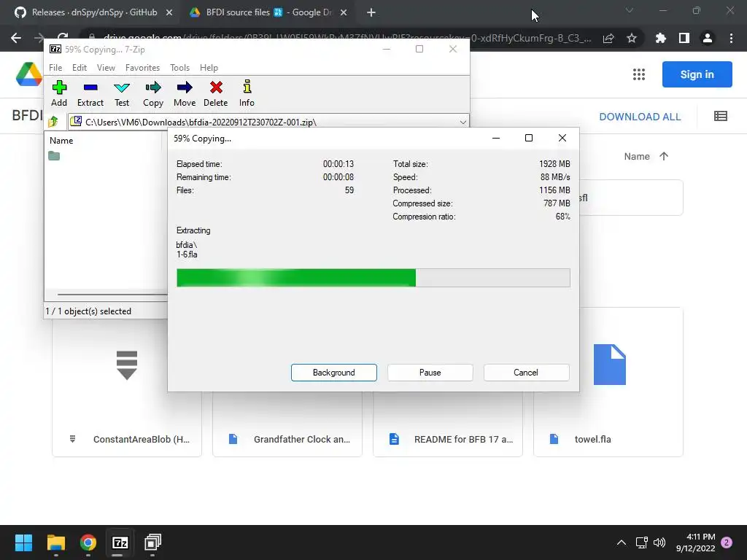Show hidden system tray icons
747x560 pixels.
coord(622,542)
